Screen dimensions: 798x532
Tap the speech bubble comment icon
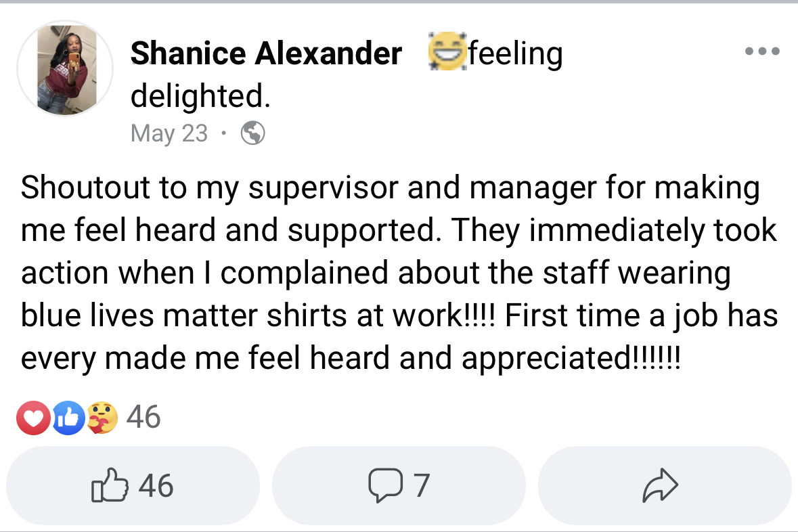384,486
